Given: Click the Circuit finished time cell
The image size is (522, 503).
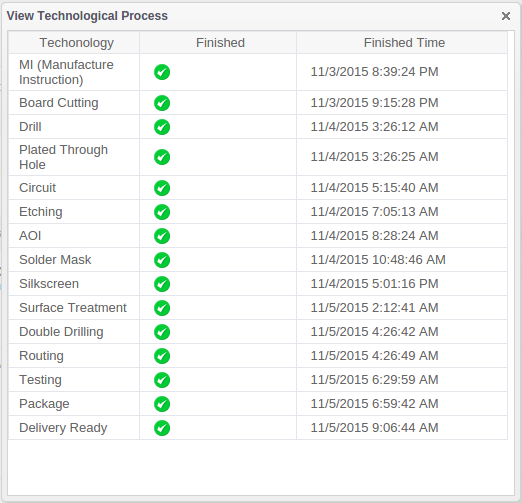Looking at the screenshot, I should click(x=402, y=188).
